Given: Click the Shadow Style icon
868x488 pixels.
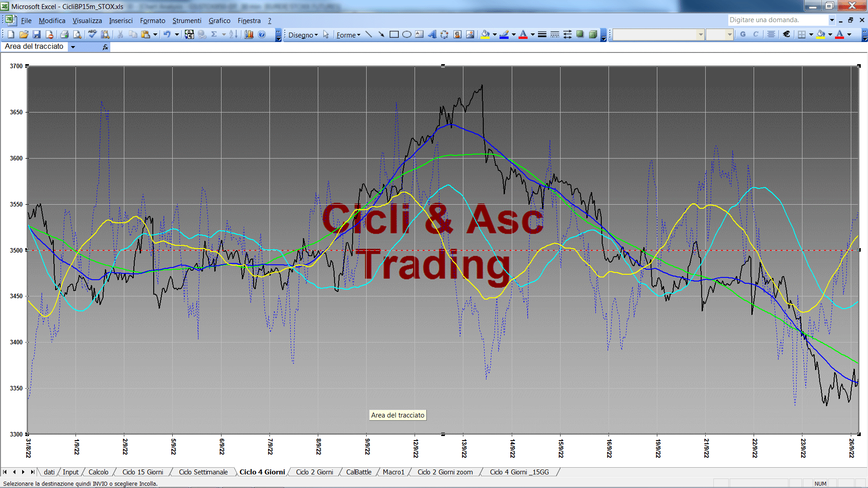Looking at the screenshot, I should [x=580, y=35].
